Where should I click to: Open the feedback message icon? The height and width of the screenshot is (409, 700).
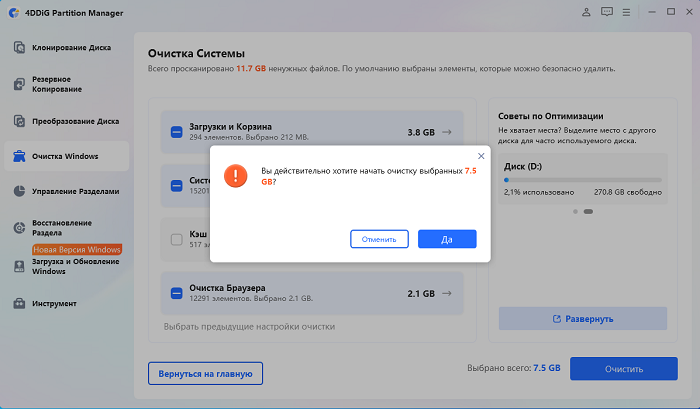pos(607,13)
